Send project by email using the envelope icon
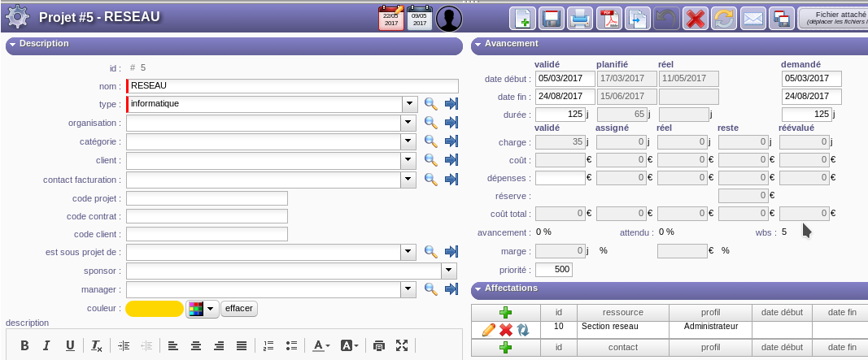 (x=752, y=19)
